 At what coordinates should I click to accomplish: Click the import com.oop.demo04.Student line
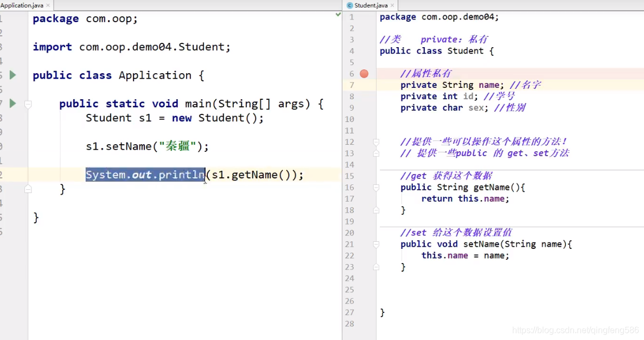point(131,47)
